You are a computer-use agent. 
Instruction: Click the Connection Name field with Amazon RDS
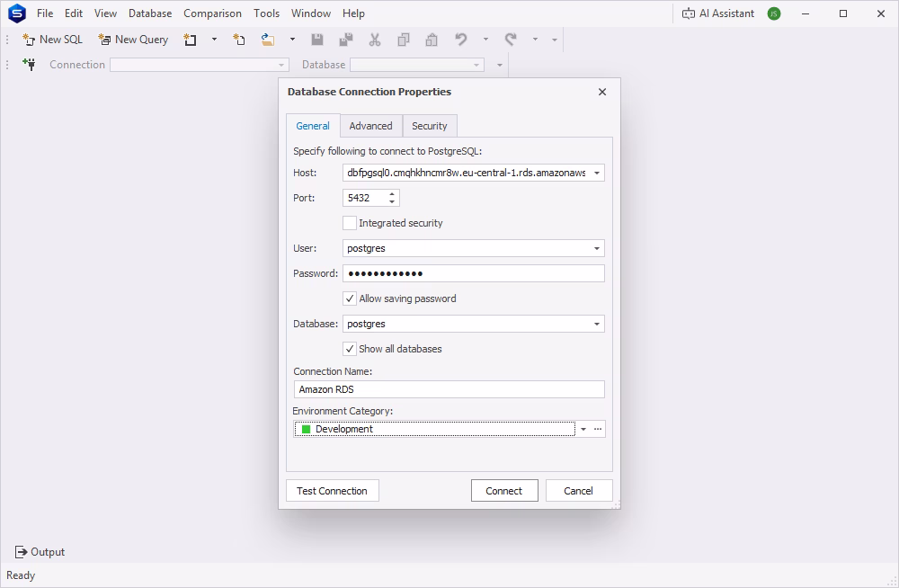[x=449, y=389]
